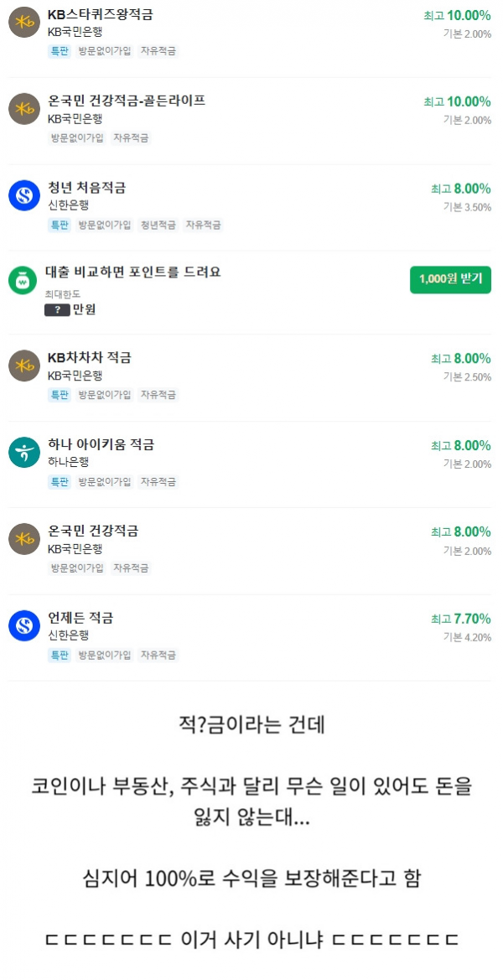Image resolution: width=503 pixels, height=980 pixels.
Task: Open the 청년 처음적금 product title
Action: coord(87,188)
